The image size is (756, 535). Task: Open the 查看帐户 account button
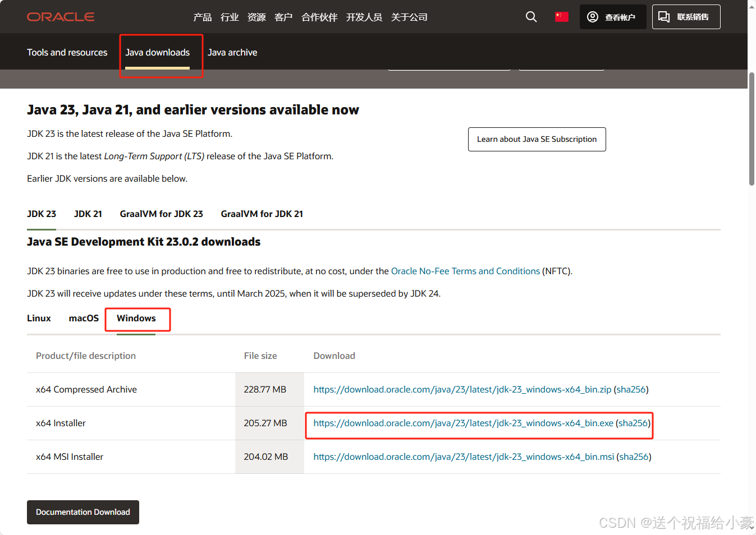pos(613,17)
